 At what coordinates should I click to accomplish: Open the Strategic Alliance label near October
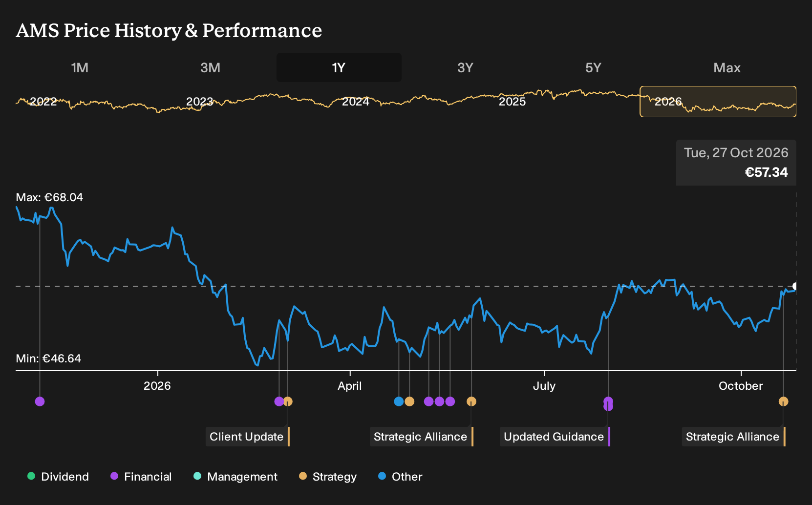point(734,437)
